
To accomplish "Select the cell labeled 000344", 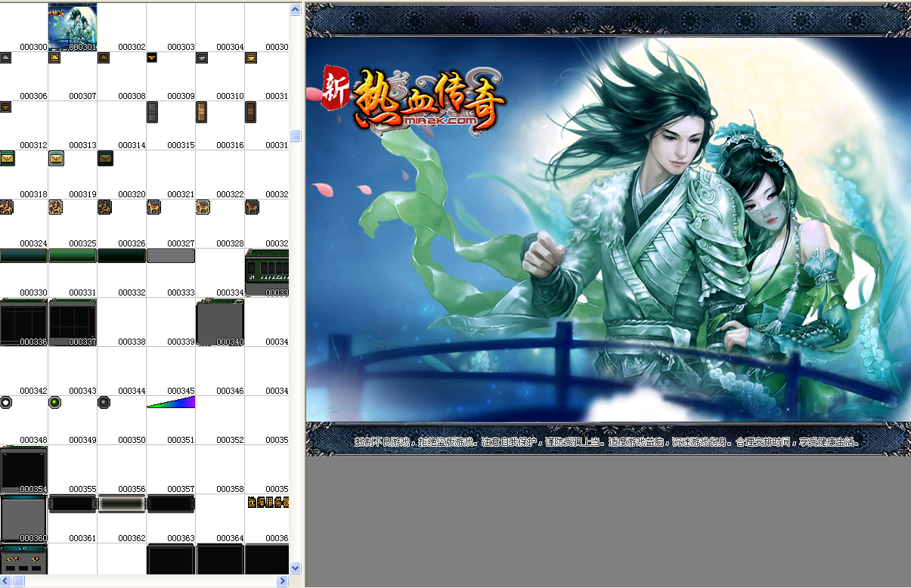I will pyautogui.click(x=122, y=371).
